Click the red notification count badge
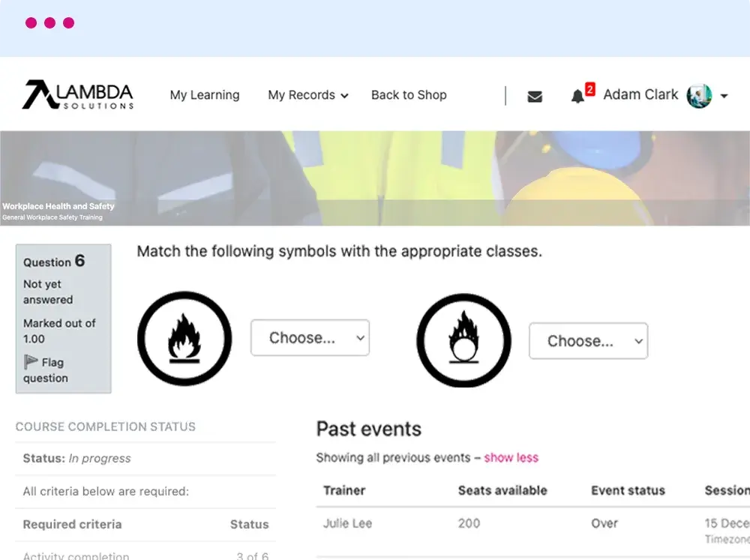Screen dimensions: 750x560 [589, 89]
